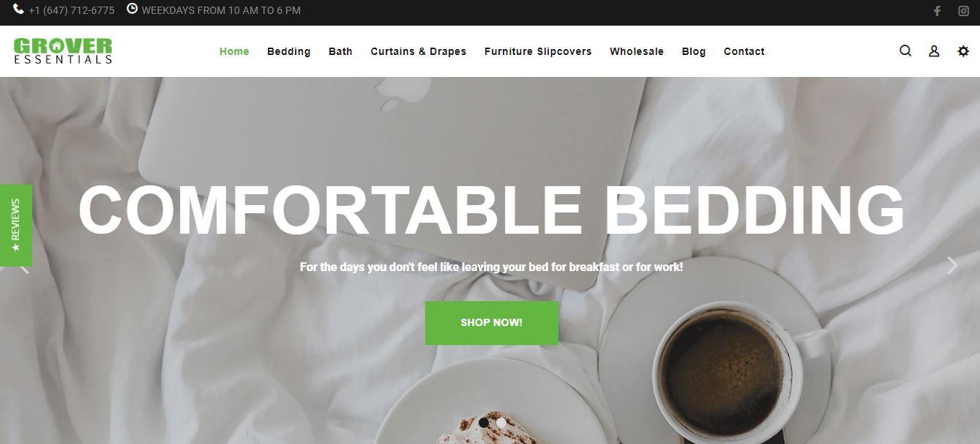The image size is (980, 444).
Task: Click the clock icon beside weekday hours
Action: (x=132, y=9)
